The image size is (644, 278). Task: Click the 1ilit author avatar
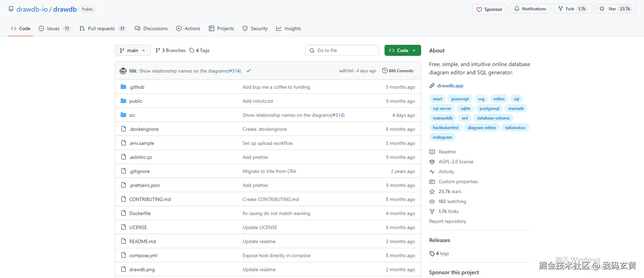pyautogui.click(x=123, y=71)
